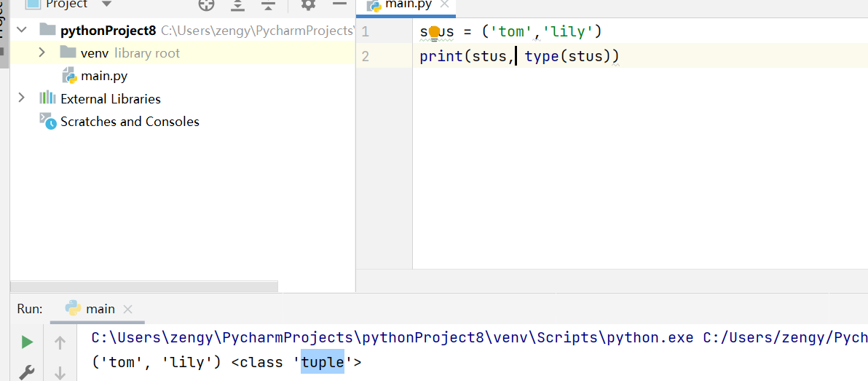Hide the Project tool window with minus icon

point(339,4)
